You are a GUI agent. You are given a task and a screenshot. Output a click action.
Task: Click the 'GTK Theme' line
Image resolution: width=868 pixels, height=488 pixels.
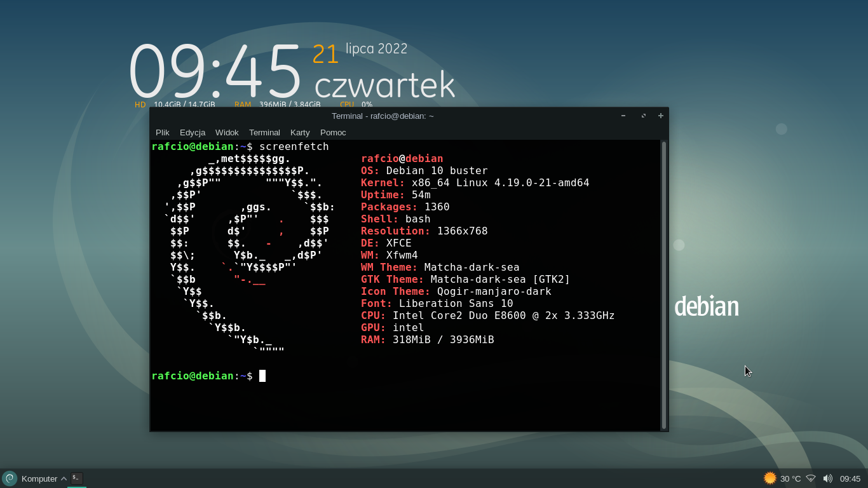[x=466, y=279]
